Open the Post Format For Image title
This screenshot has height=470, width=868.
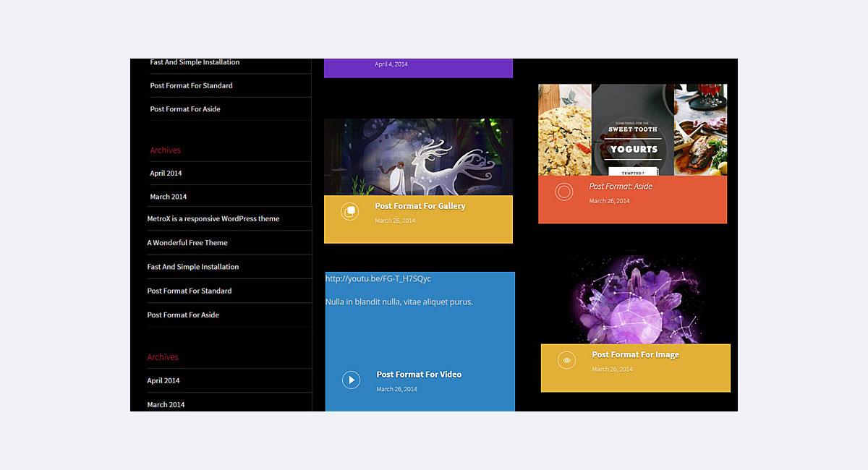coord(635,354)
